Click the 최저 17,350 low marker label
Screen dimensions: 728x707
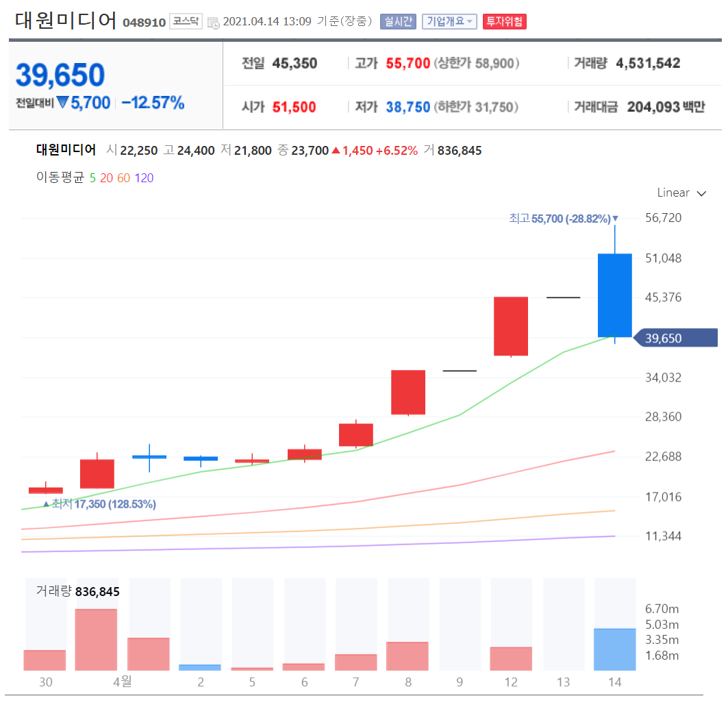[99, 504]
